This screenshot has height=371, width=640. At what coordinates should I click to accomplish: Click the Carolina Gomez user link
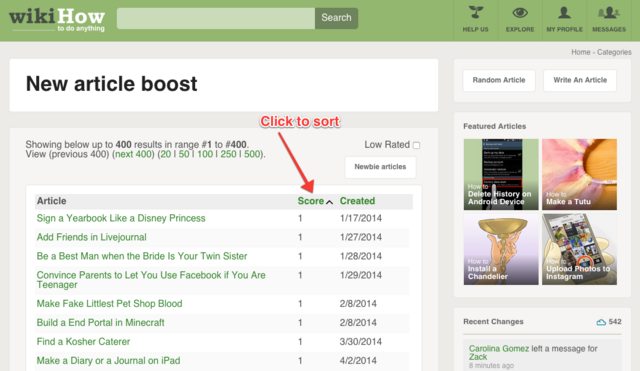[x=499, y=349]
